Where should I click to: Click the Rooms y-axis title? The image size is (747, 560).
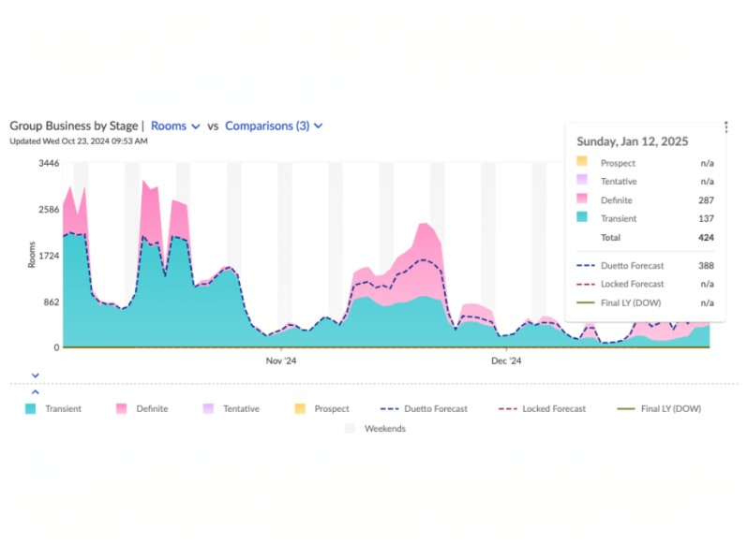coord(32,255)
